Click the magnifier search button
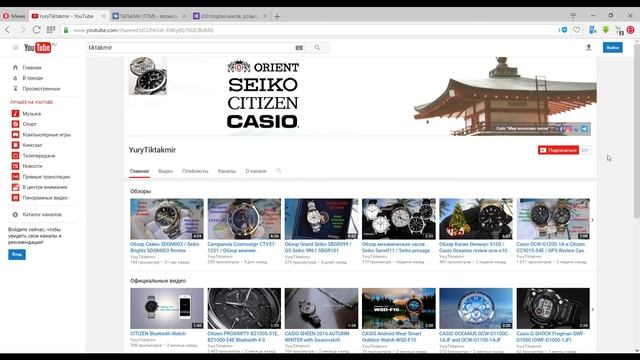Image resolution: width=640 pixels, height=360 pixels. click(x=317, y=48)
